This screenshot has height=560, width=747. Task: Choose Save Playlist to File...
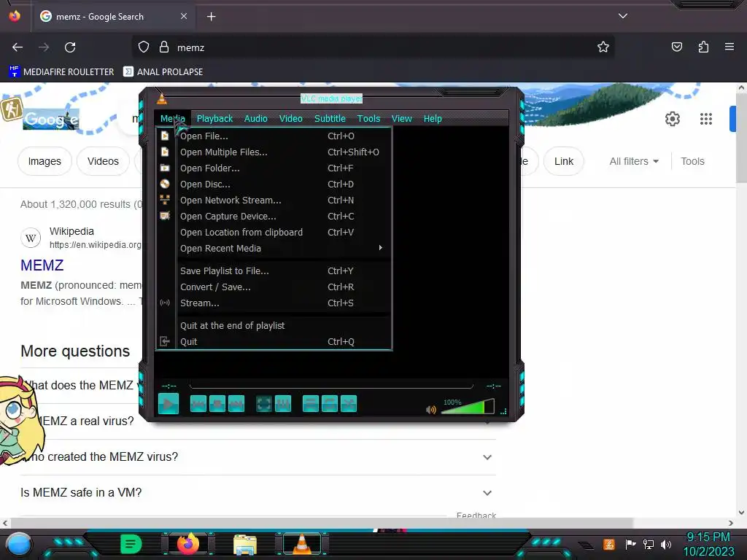tap(274, 271)
